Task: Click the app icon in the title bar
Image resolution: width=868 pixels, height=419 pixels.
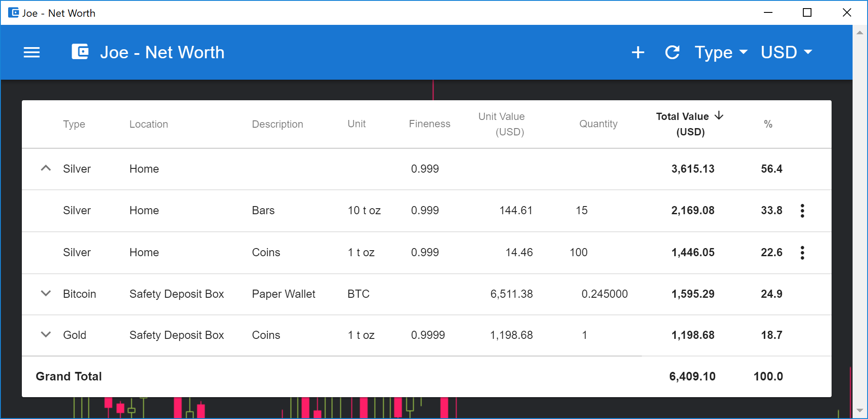Action: 14,12
